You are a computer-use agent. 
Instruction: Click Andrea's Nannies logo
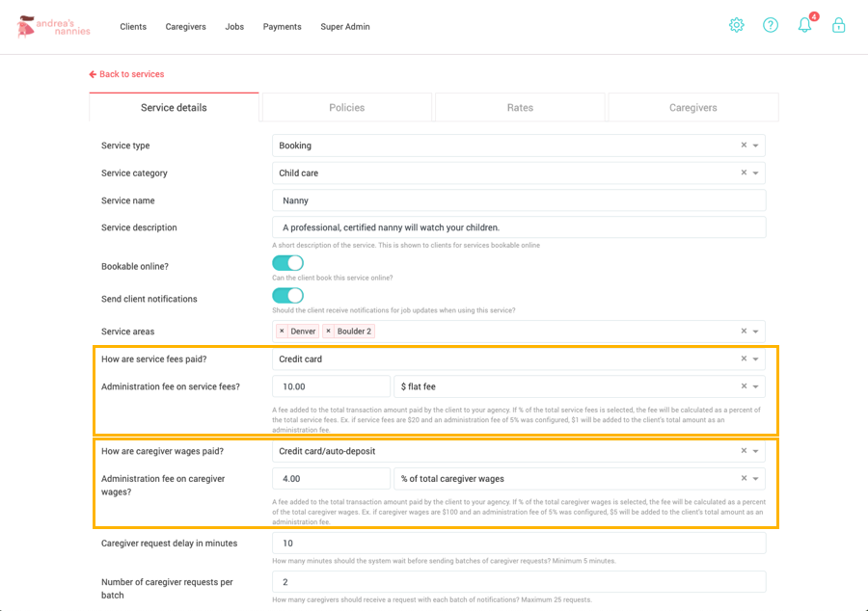[x=54, y=27]
